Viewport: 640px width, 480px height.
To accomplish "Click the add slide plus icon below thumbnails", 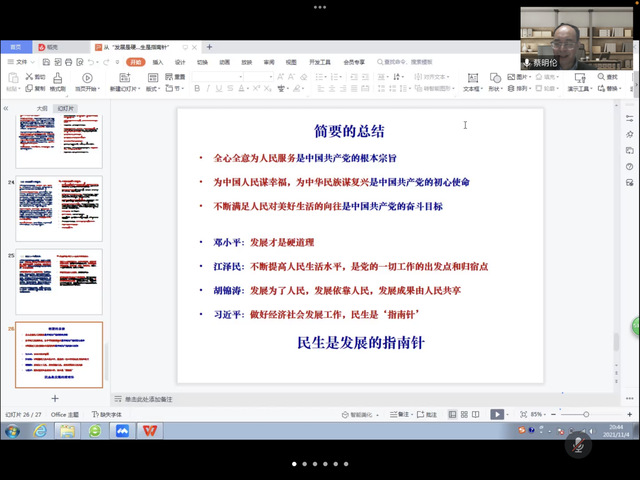I will click(54, 399).
